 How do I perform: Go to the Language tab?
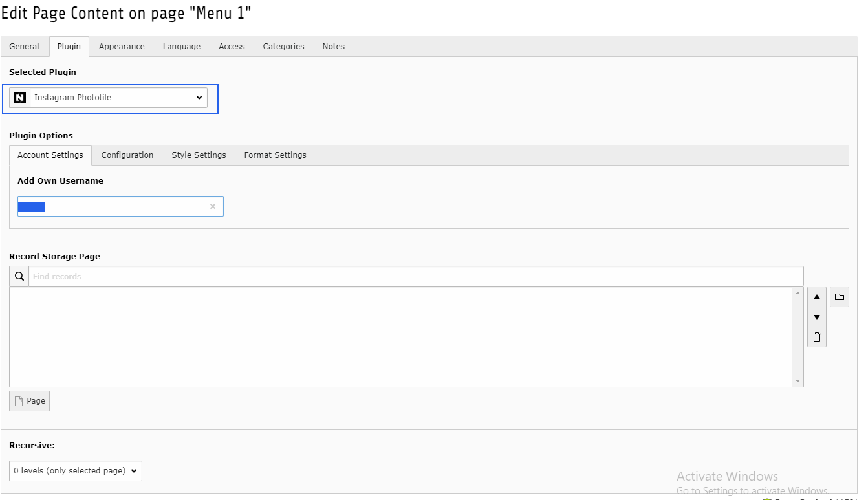182,47
